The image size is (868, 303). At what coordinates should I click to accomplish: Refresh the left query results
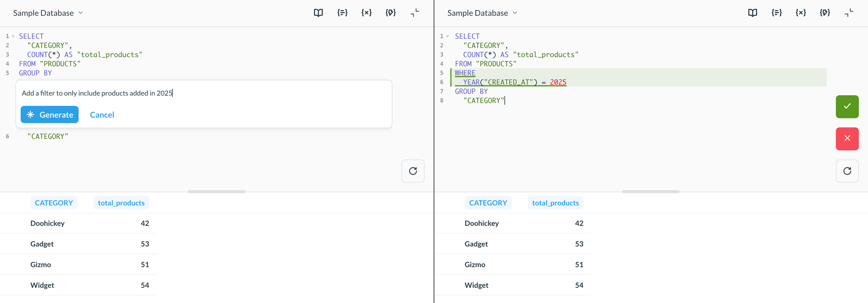[x=413, y=171]
